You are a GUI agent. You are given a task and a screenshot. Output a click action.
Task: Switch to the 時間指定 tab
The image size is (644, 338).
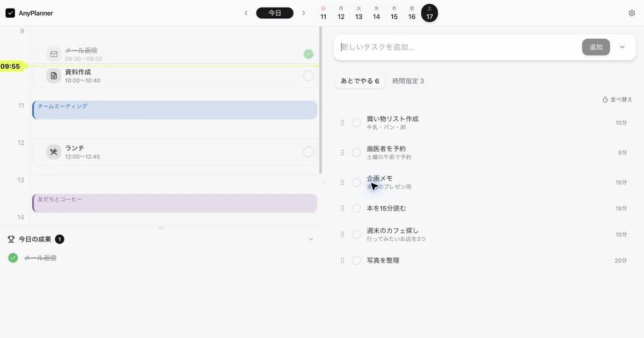click(x=408, y=81)
